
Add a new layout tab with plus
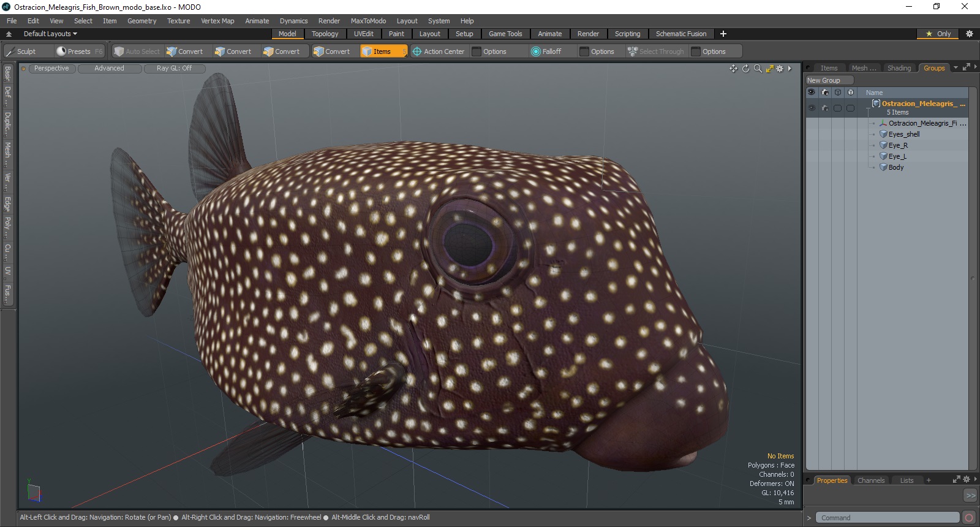click(x=723, y=34)
